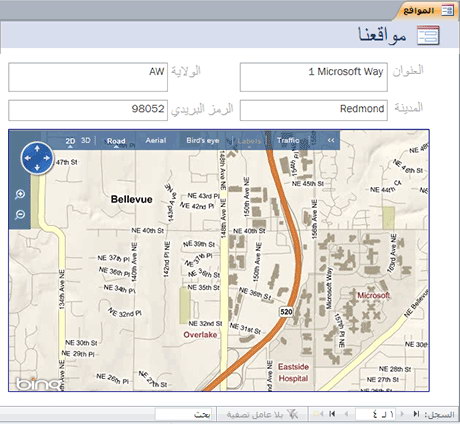Viewport: 460px width, 424px height.
Task: Pan the map using the compass control
Action: pyautogui.click(x=37, y=158)
